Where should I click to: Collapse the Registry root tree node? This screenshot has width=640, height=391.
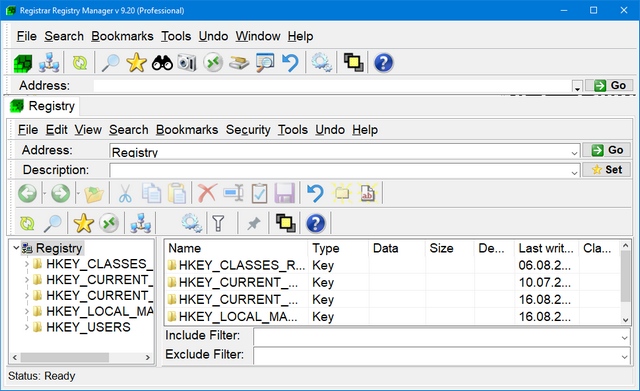click(x=16, y=247)
